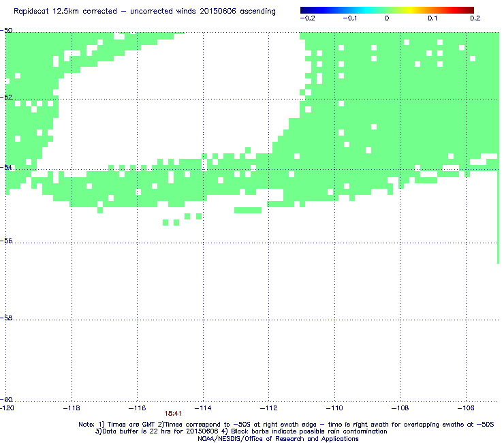Click the -116 longitude axis label

pyautogui.click(x=138, y=408)
